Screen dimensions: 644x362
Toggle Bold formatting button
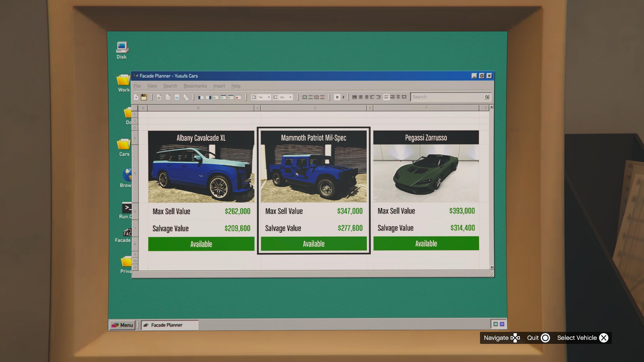[337, 97]
